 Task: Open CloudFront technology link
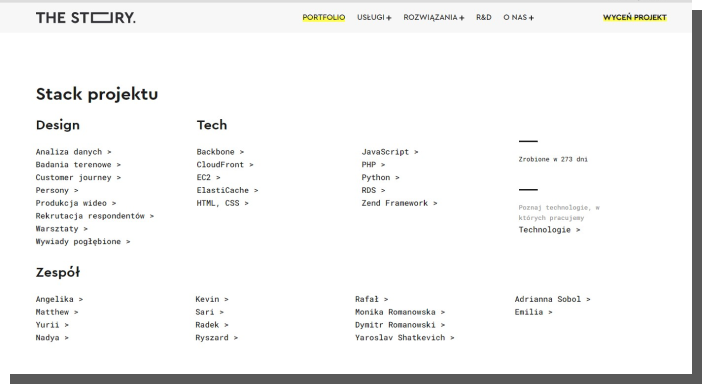pyautogui.click(x=225, y=165)
